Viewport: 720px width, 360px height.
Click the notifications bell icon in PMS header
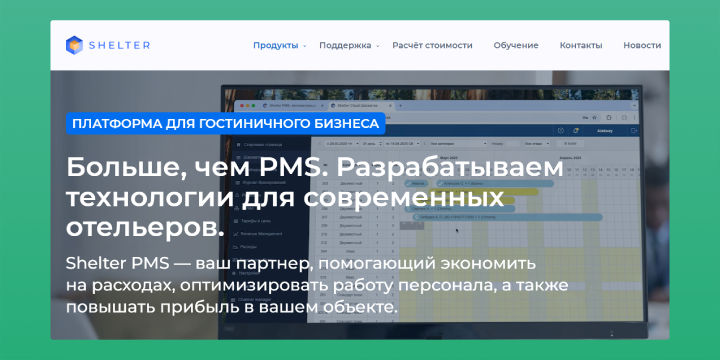pos(575,131)
